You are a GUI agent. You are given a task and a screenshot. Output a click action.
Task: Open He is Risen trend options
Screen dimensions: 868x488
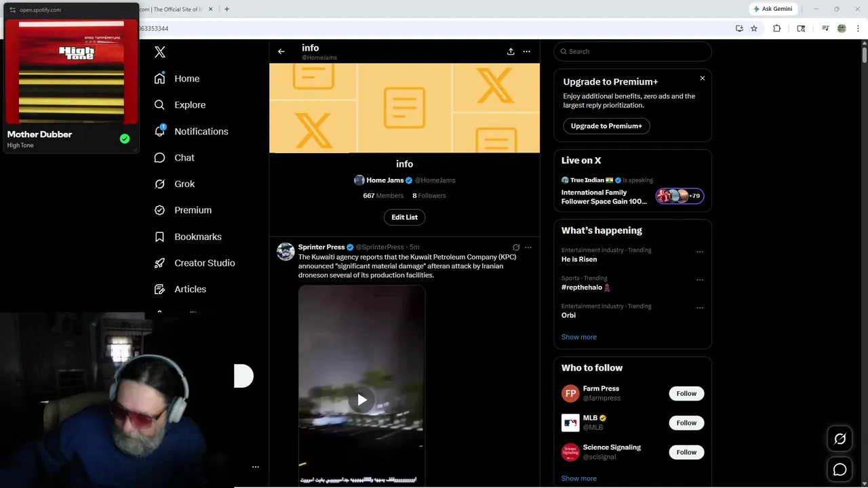(x=700, y=252)
